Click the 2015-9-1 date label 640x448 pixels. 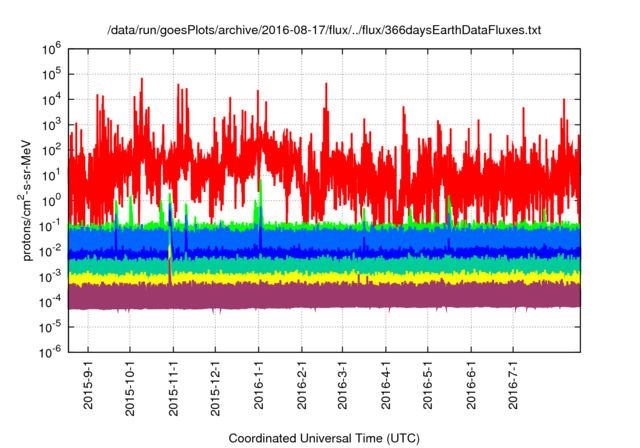88,386
